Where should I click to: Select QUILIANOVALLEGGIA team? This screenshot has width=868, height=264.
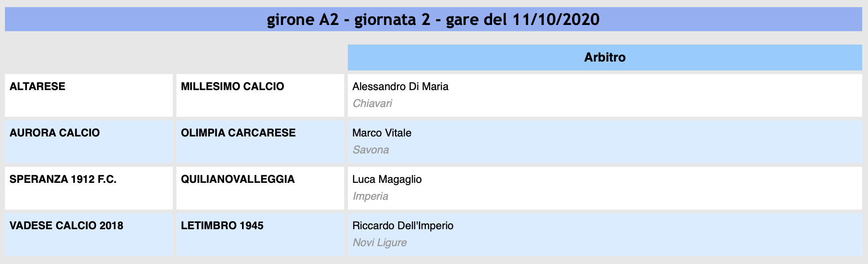coord(238,179)
